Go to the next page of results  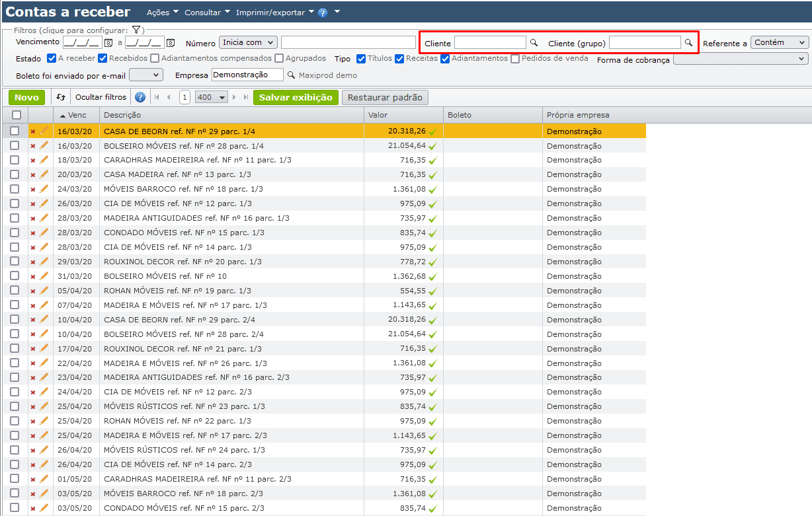pyautogui.click(x=235, y=97)
